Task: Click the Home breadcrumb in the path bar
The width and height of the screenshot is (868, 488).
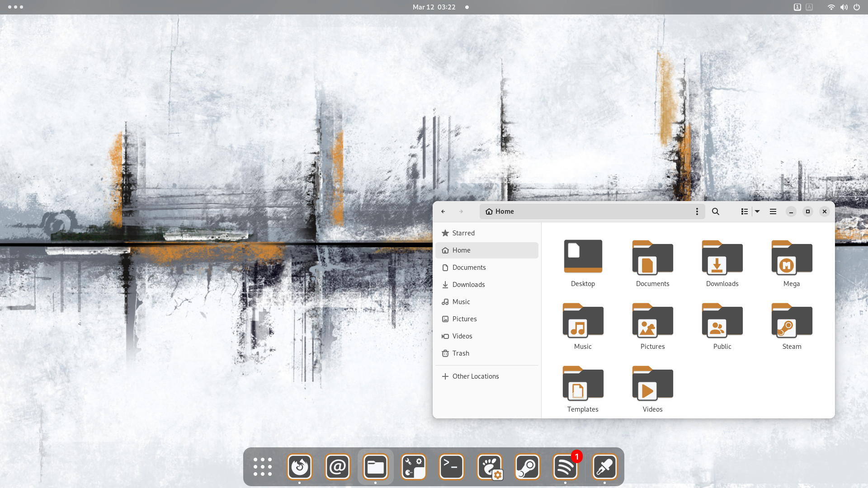Action: click(499, 211)
